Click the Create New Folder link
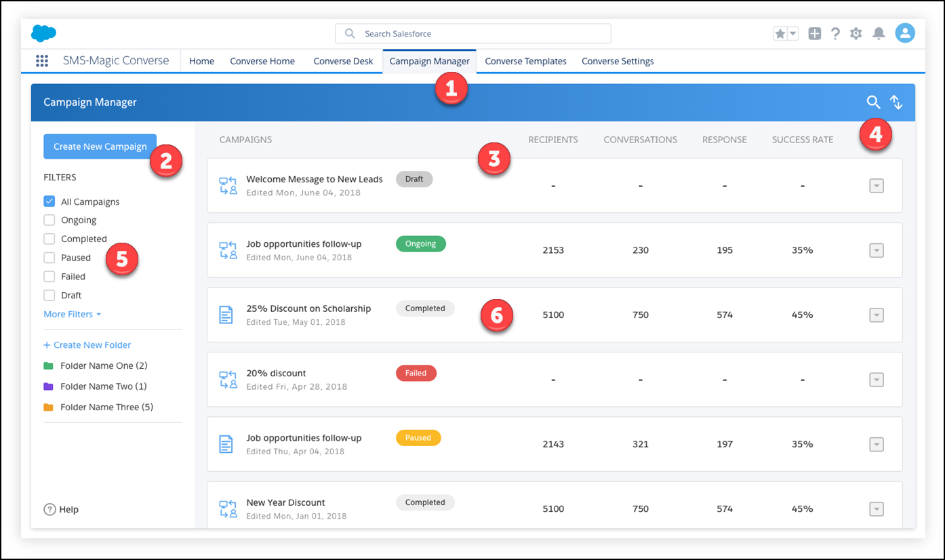This screenshot has width=945, height=560. point(87,345)
